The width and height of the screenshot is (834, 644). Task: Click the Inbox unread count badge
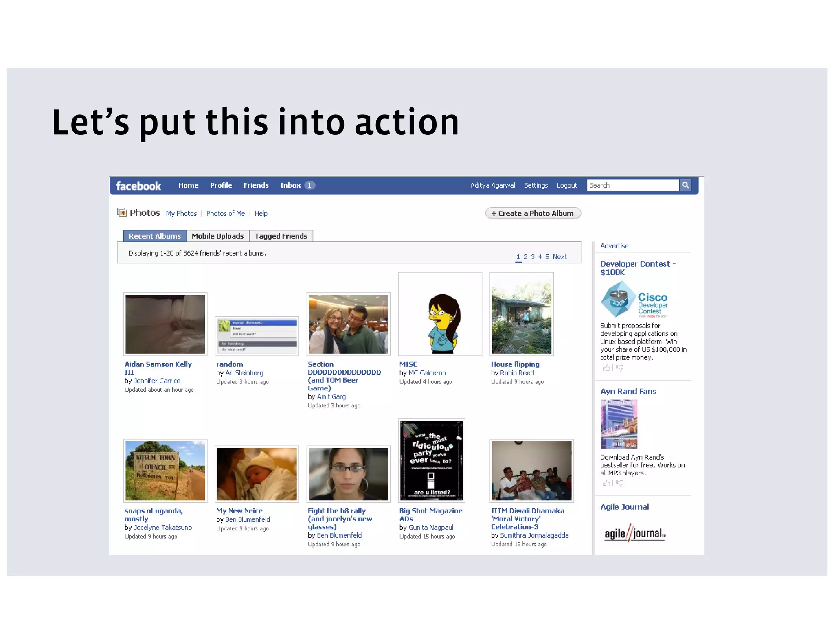click(309, 185)
